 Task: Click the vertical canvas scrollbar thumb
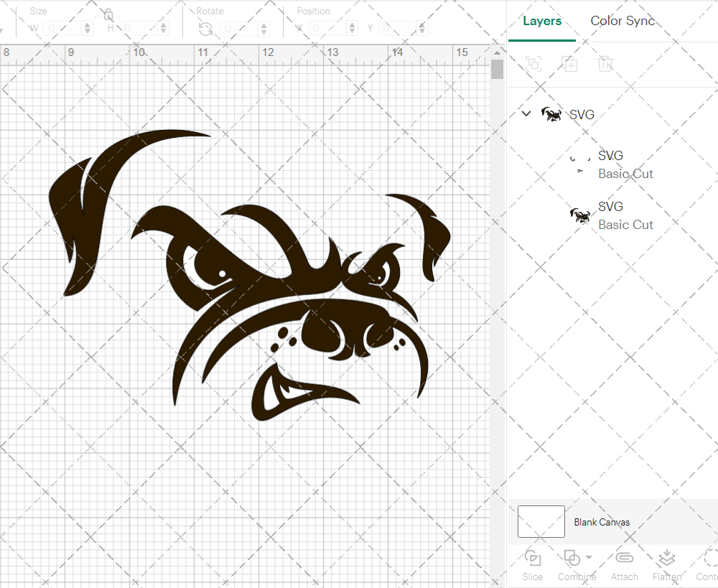click(498, 69)
